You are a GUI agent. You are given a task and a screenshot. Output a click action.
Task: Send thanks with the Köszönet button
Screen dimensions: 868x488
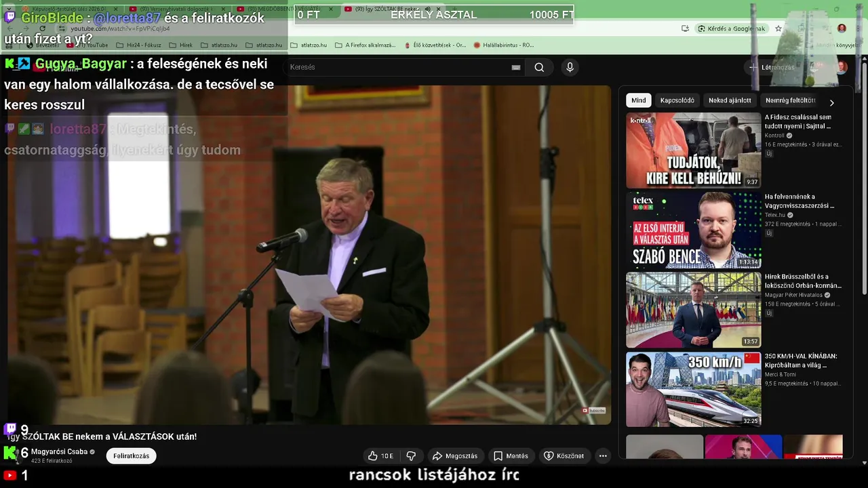[564, 456]
